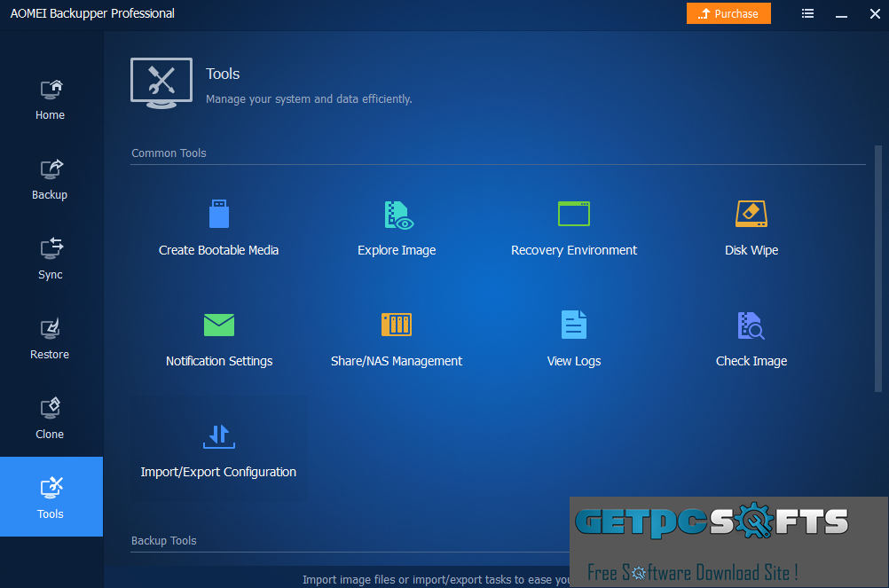Click the AOMEI Backupper Professional title text
889x588 pixels.
click(92, 13)
